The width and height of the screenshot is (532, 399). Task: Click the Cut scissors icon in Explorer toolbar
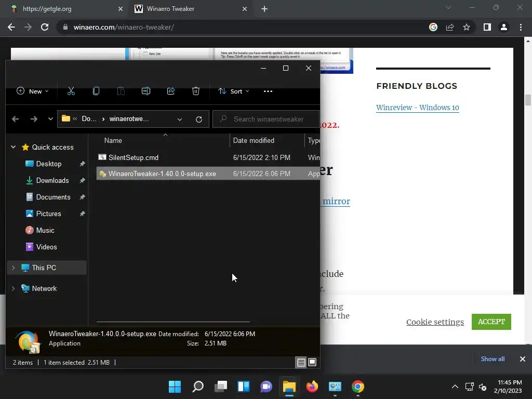point(71,91)
